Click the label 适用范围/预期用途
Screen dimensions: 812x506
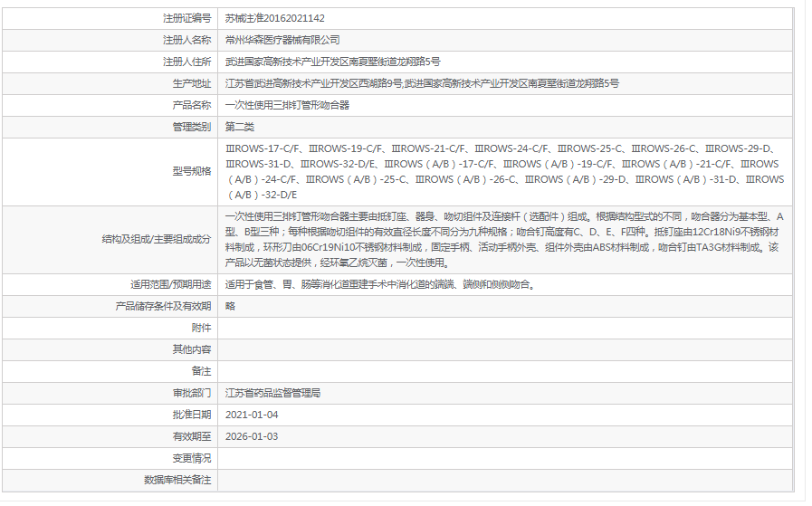coord(171,285)
